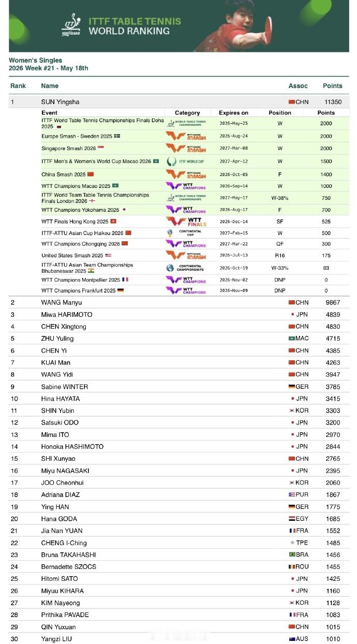
Task: Expand the CHEN Xingtong row
Action: (x=178, y=327)
